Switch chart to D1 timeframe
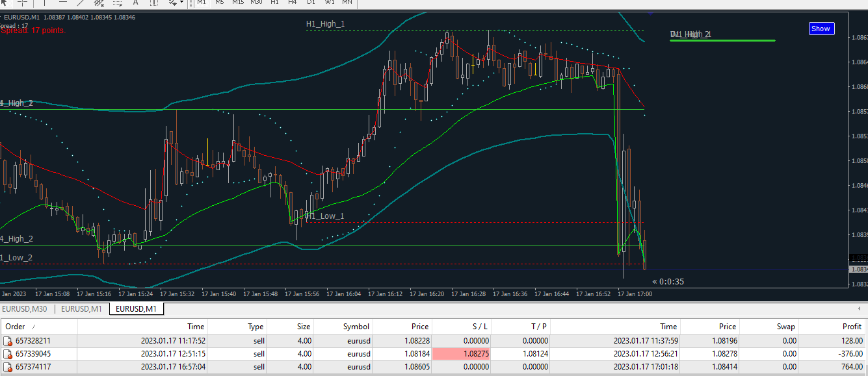This screenshot has width=868, height=376. click(x=311, y=3)
